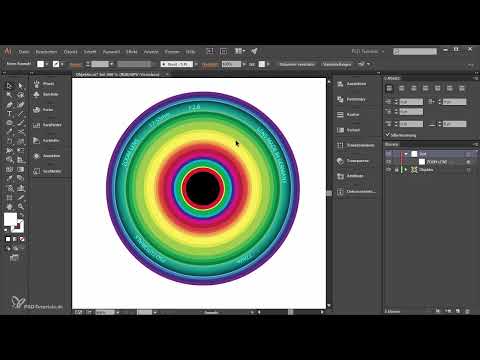Click the left-align paragraph icon
The width and height of the screenshot is (480, 360).
click(389, 88)
